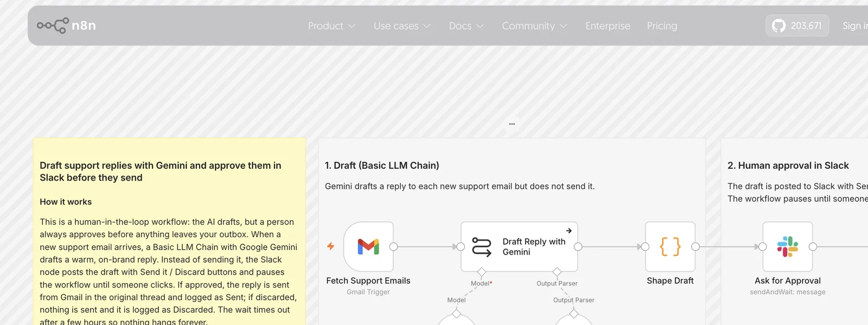This screenshot has height=325, width=868.
Task: Click the Fetch Support Emails label
Action: (x=368, y=281)
